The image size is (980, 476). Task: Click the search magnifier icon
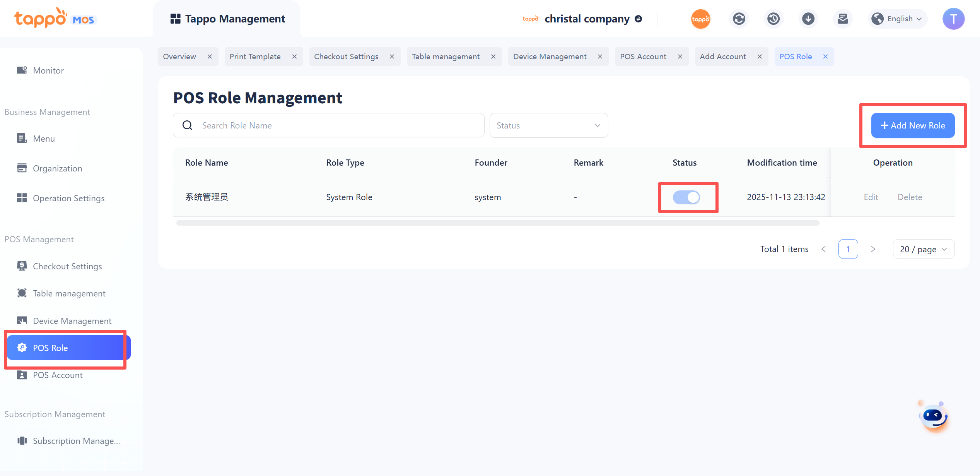[188, 125]
